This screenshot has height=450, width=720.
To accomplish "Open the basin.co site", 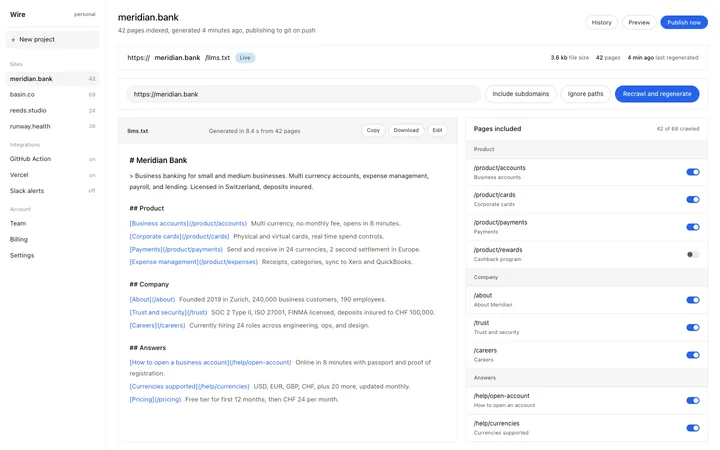I will (x=52, y=95).
